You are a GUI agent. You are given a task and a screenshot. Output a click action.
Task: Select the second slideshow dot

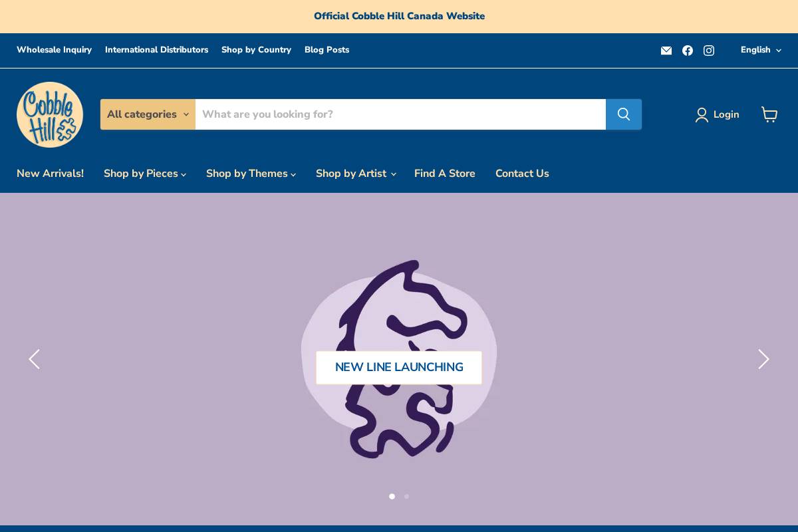[406, 496]
